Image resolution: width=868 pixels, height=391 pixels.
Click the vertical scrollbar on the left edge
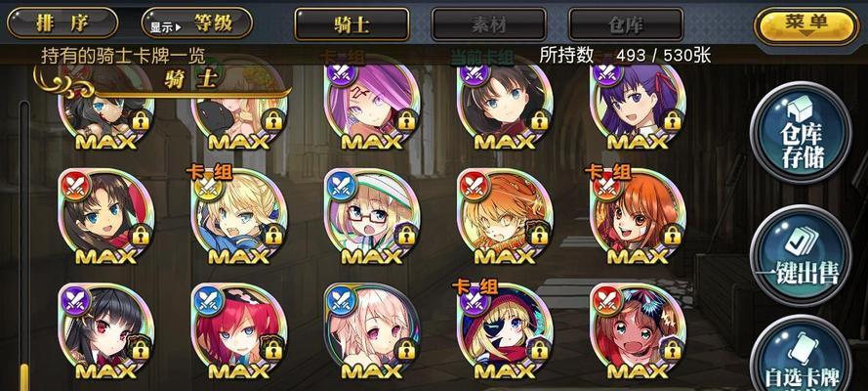[x=24, y=243]
